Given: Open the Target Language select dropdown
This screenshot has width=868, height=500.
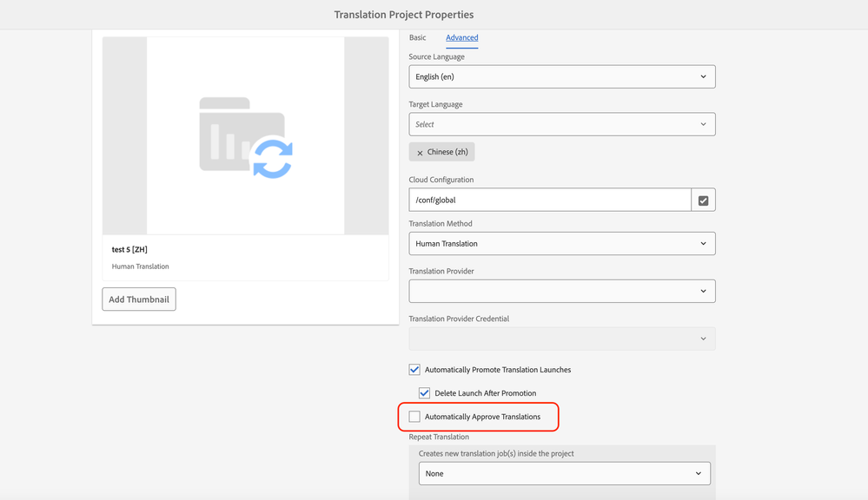Looking at the screenshot, I should point(561,124).
